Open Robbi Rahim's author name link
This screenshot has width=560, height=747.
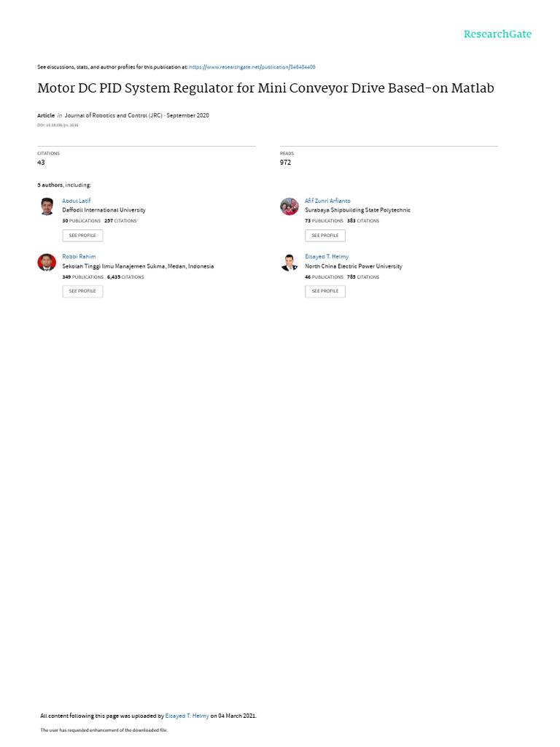point(79,256)
